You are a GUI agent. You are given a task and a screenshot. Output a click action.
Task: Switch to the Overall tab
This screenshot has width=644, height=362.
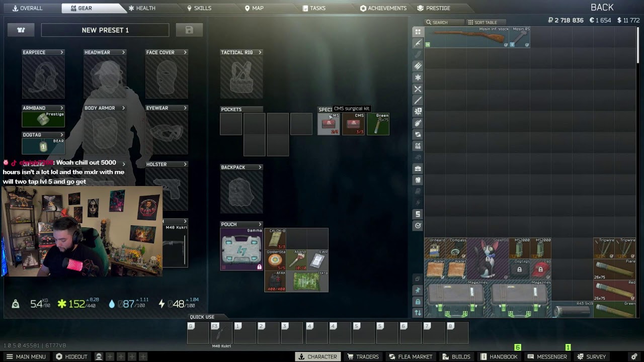tap(27, 8)
